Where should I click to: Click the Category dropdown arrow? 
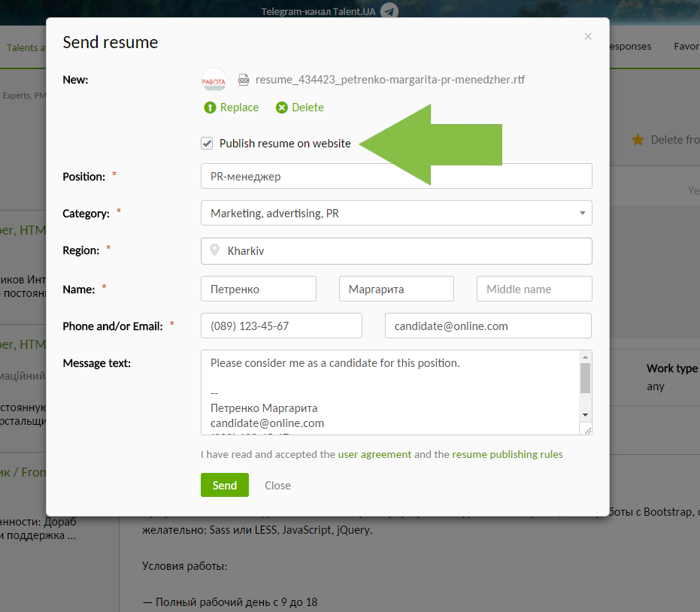coord(582,213)
